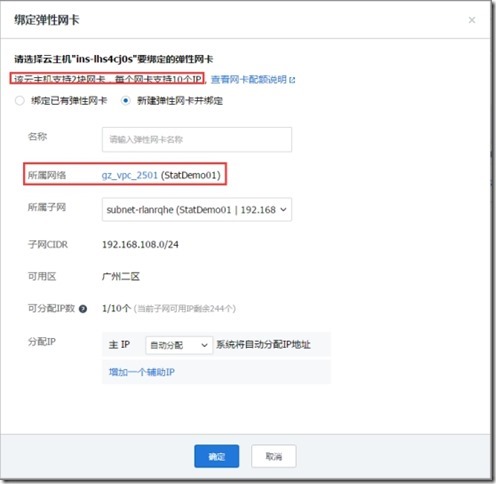
Task: Focus the 名称 elastic NIC name field
Action: pos(197,139)
